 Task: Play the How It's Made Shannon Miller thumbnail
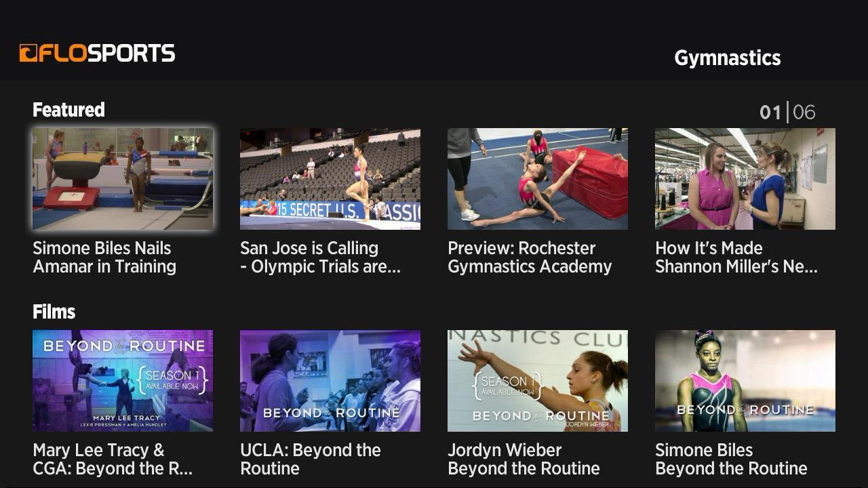pyautogui.click(x=745, y=179)
